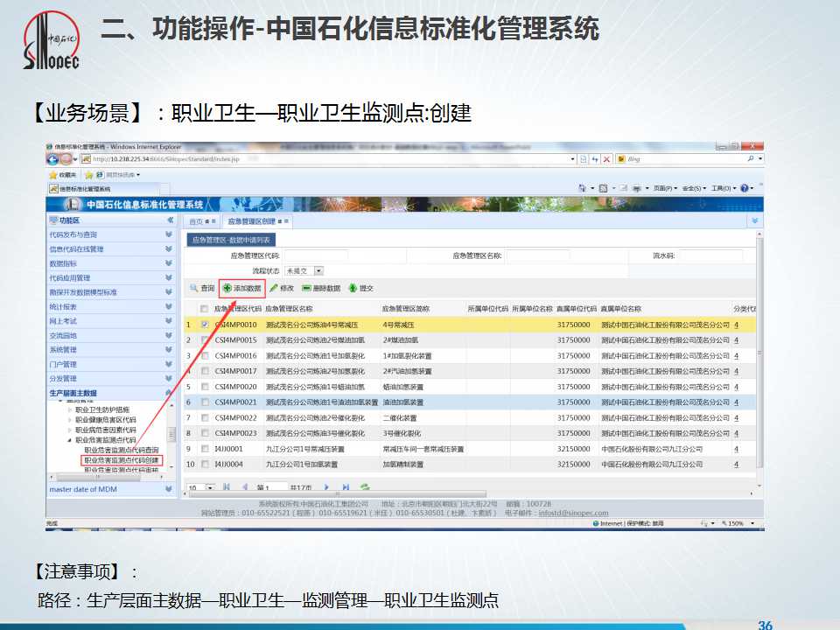Click the red stop loading X icon
Image resolution: width=840 pixels, height=630 pixels.
click(606, 159)
